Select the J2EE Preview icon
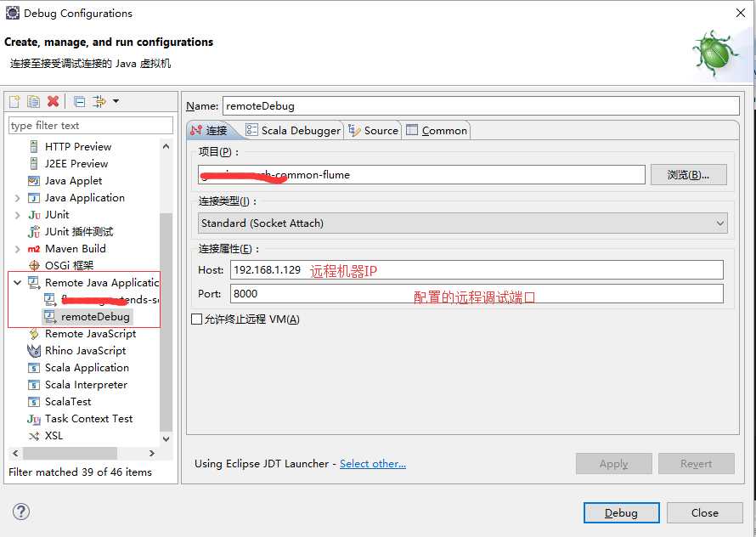The height and width of the screenshot is (537, 756). pyautogui.click(x=34, y=163)
